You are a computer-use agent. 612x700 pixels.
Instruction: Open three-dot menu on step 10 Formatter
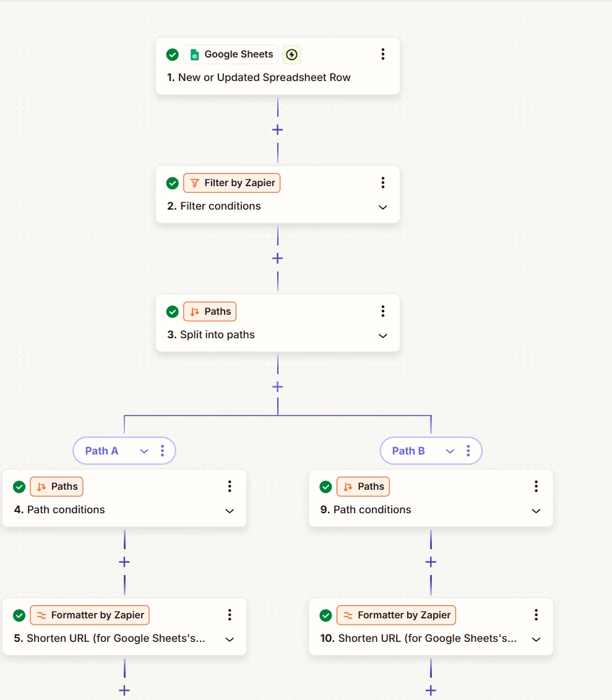coord(536,615)
